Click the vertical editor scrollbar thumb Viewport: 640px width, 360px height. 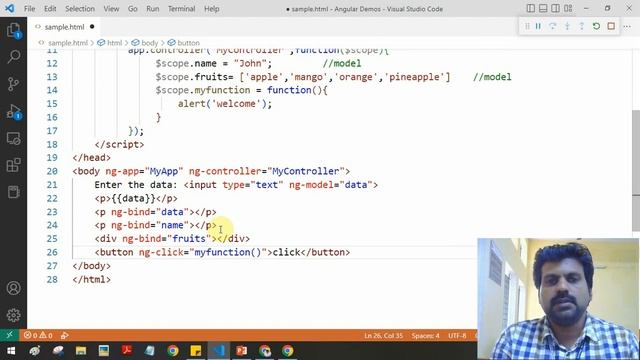tap(636, 171)
